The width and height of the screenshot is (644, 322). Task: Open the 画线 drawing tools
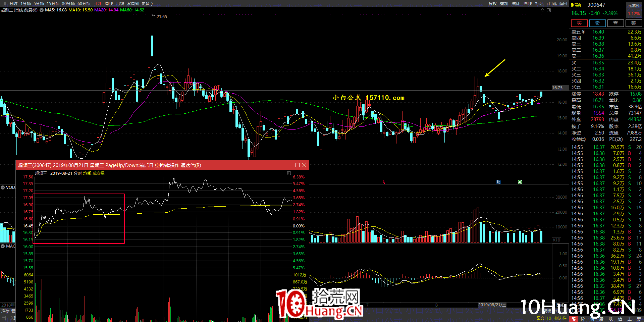pyautogui.click(x=528, y=3)
